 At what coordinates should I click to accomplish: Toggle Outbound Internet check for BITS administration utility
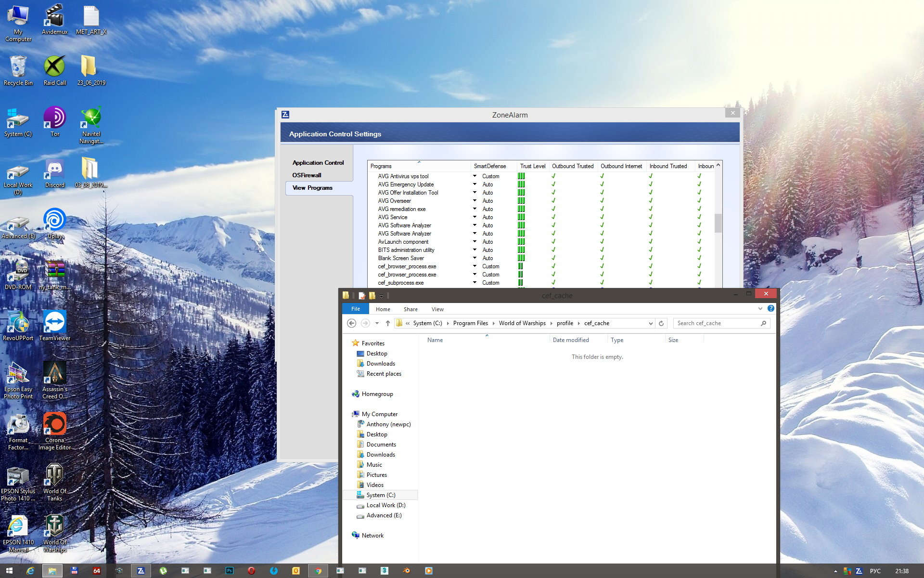pos(602,250)
